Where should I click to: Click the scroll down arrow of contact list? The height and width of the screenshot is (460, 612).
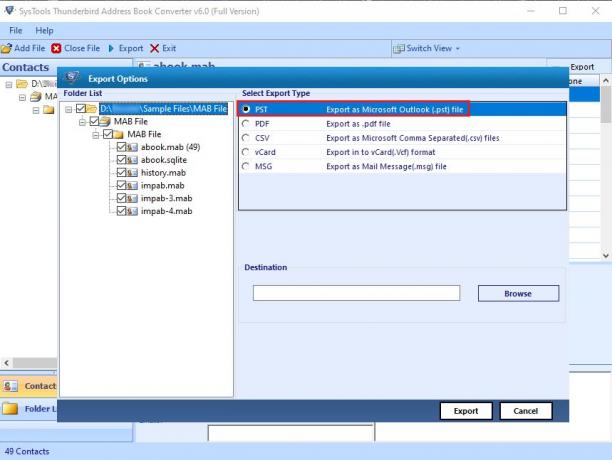(606, 256)
